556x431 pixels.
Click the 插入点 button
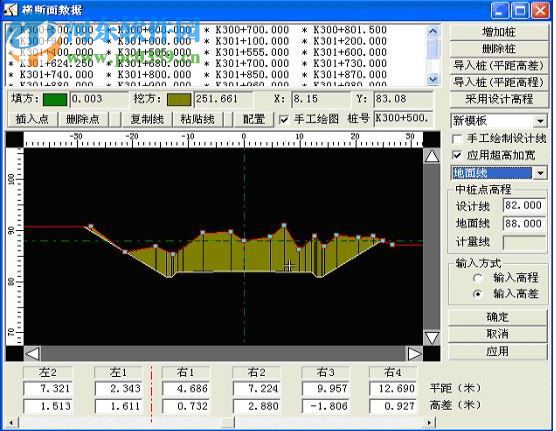tap(32, 119)
